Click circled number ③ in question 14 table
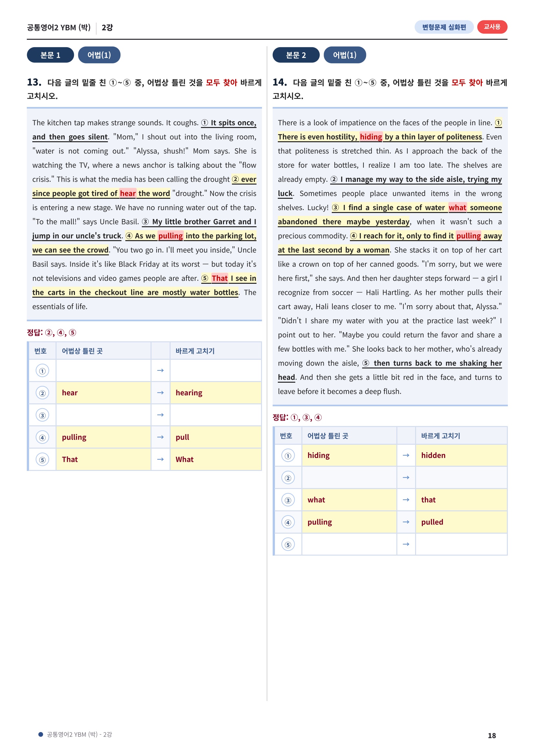This screenshot has width=534, height=756. [288, 500]
